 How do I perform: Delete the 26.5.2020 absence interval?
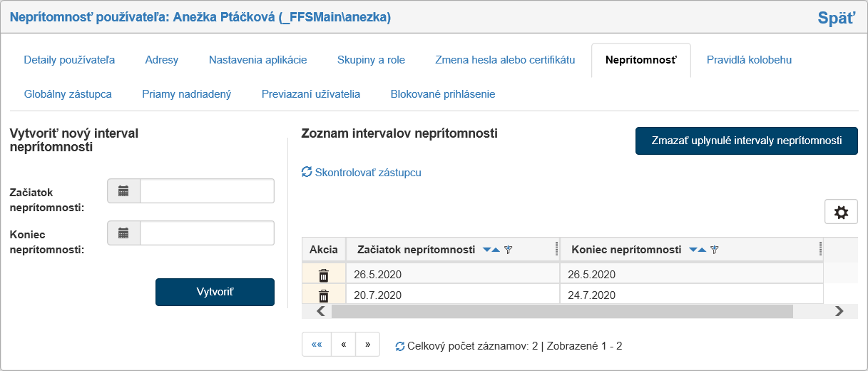(x=324, y=275)
